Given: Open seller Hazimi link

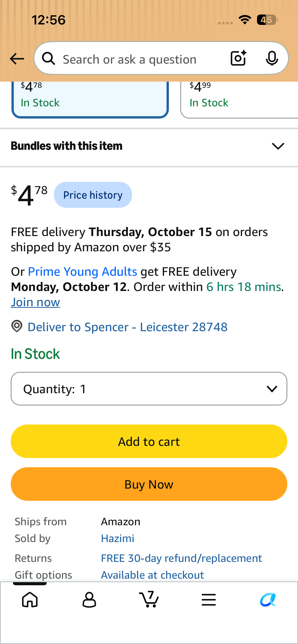Looking at the screenshot, I should (x=118, y=538).
